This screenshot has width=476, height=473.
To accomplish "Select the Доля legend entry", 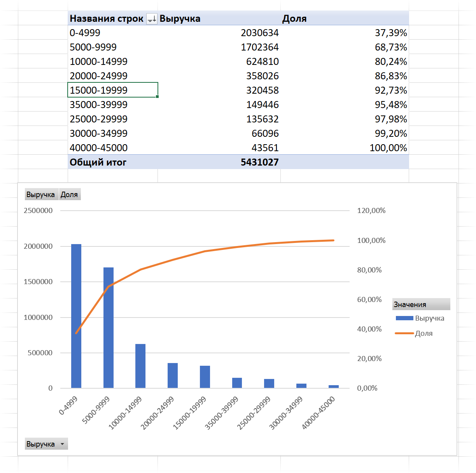I will [414, 333].
